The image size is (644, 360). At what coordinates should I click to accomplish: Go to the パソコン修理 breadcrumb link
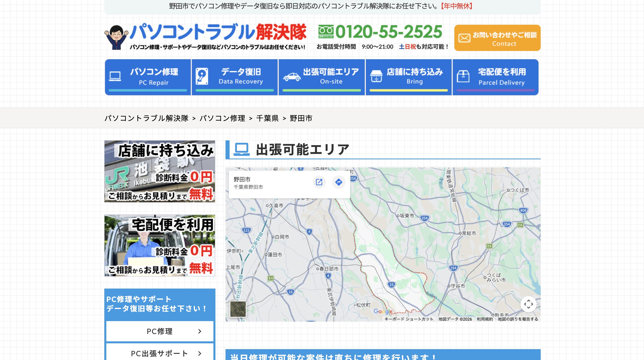click(222, 118)
